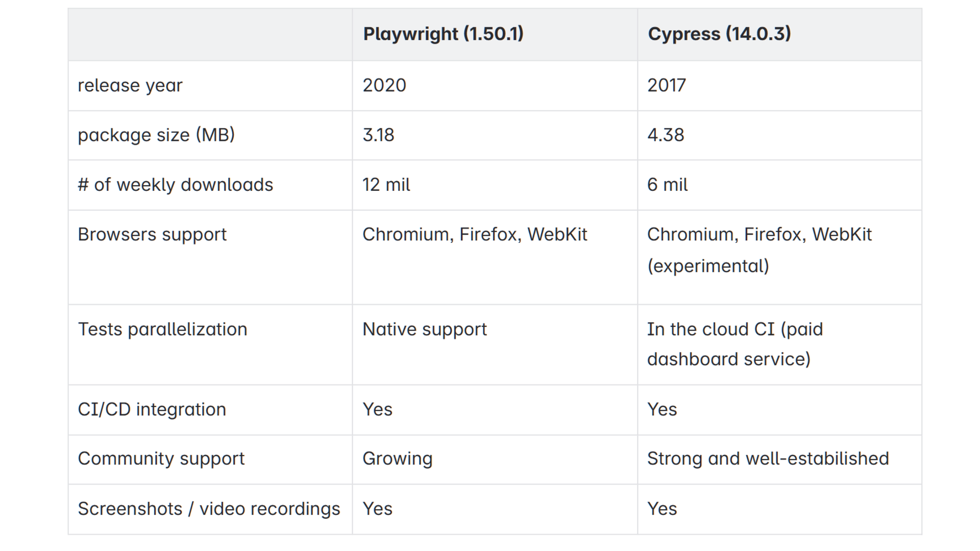Select '# of weekly downloads' label

click(x=175, y=185)
